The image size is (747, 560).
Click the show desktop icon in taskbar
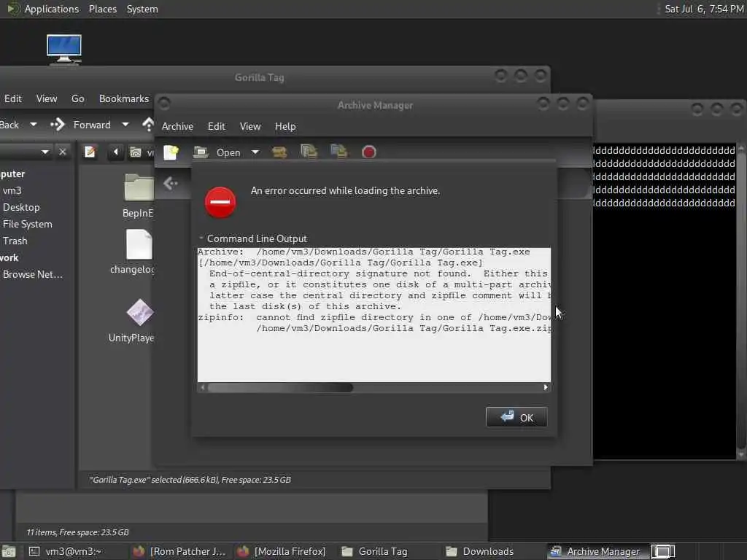(9, 551)
